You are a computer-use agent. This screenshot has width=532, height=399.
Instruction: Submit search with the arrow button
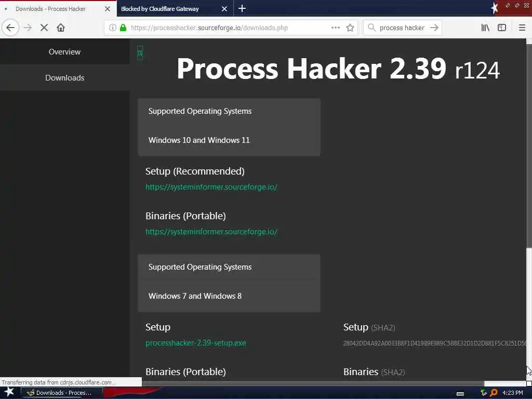(x=434, y=28)
